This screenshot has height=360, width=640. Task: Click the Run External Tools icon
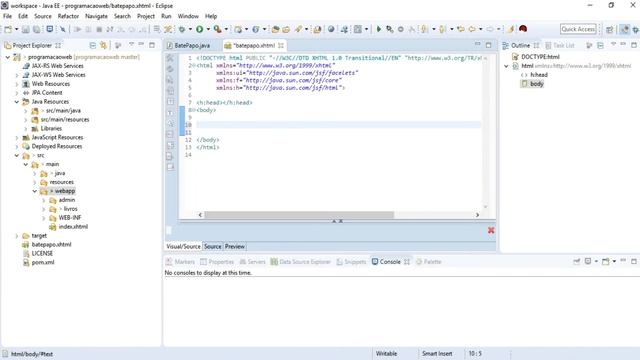218,29
